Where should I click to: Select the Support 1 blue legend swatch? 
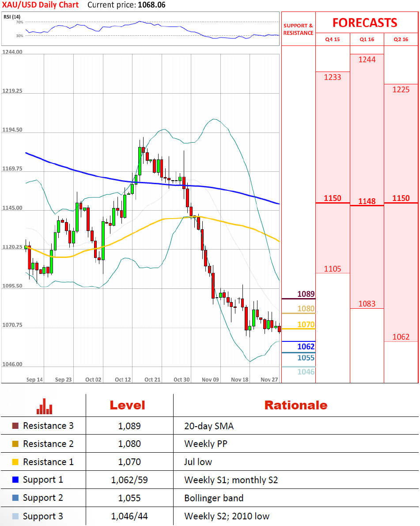click(x=15, y=480)
